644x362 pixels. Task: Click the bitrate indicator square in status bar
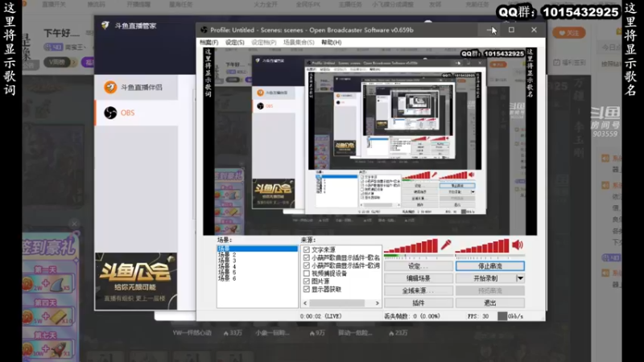click(x=502, y=316)
